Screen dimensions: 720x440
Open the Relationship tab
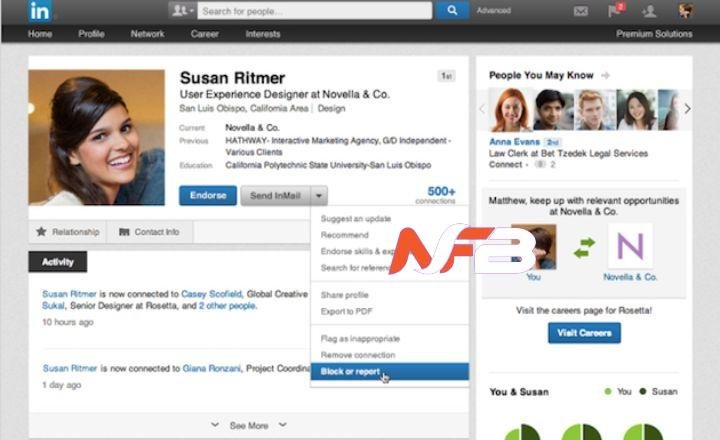[x=68, y=232]
